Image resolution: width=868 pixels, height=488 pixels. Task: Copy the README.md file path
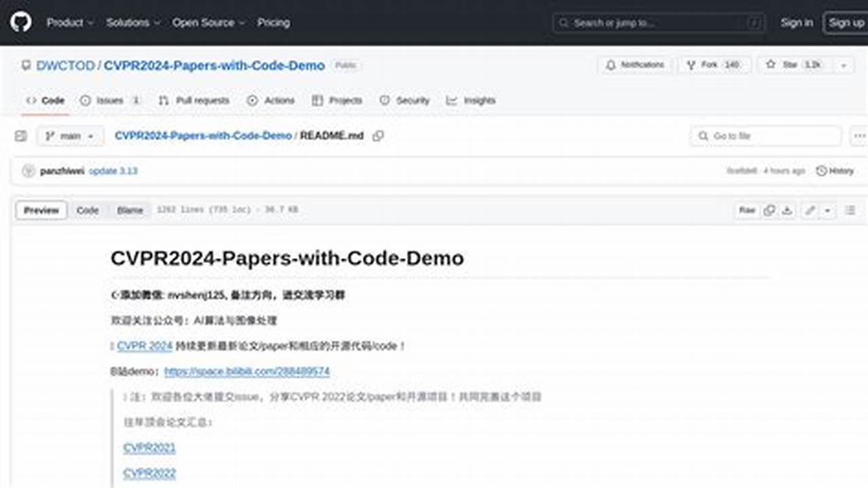(x=378, y=136)
